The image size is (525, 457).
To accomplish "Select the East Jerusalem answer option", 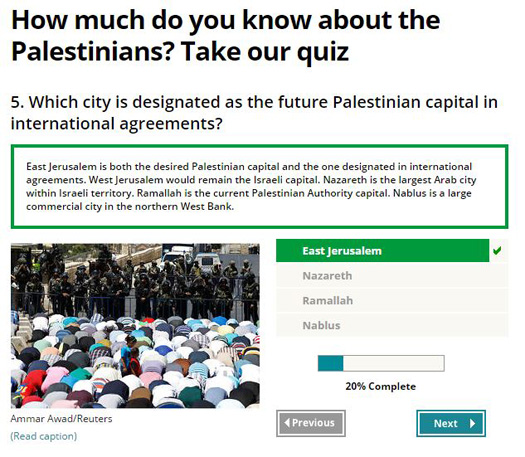I will [382, 250].
